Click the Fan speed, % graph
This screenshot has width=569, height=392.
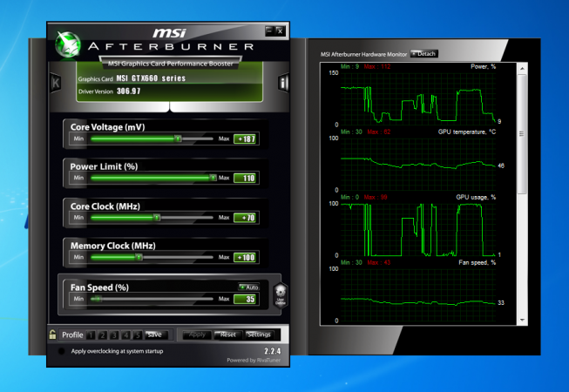pos(418,294)
